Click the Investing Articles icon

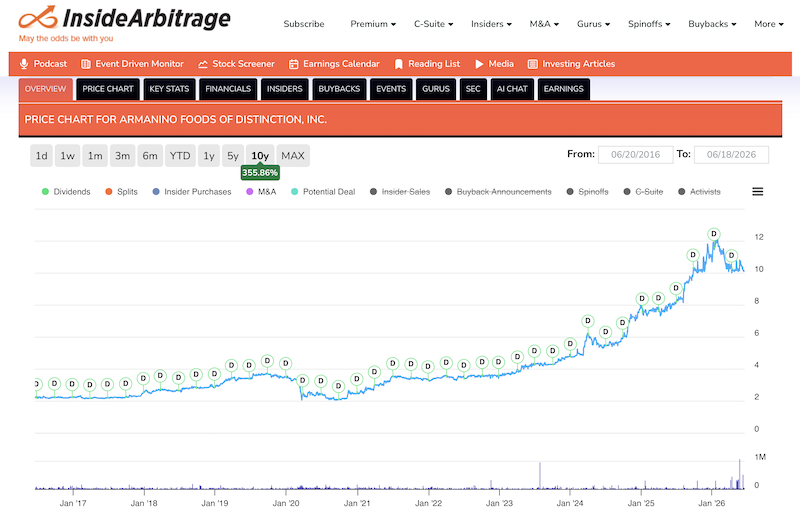tap(533, 64)
